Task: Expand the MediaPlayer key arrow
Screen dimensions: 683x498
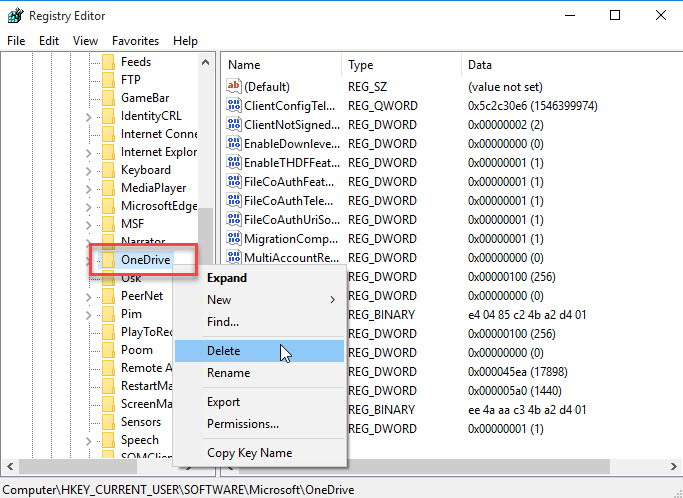Action: click(x=89, y=189)
